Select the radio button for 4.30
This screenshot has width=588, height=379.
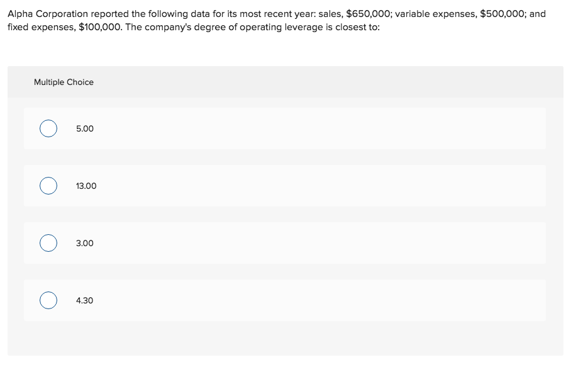[x=48, y=300]
